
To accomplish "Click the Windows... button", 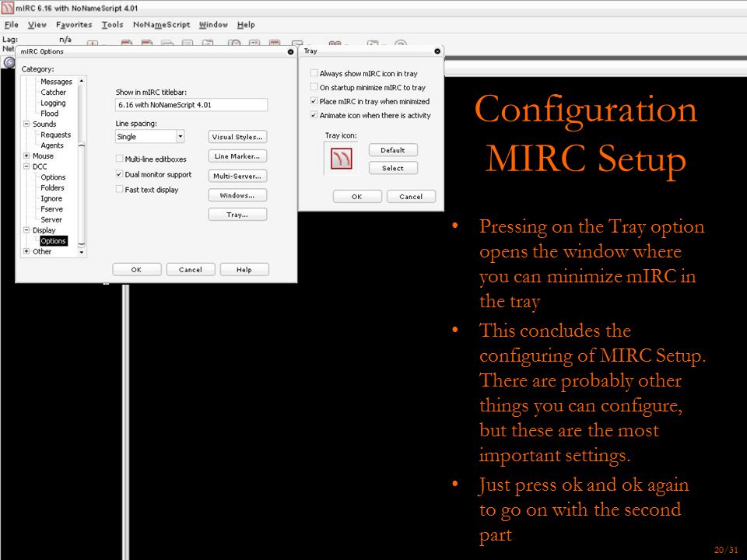I will click(237, 195).
